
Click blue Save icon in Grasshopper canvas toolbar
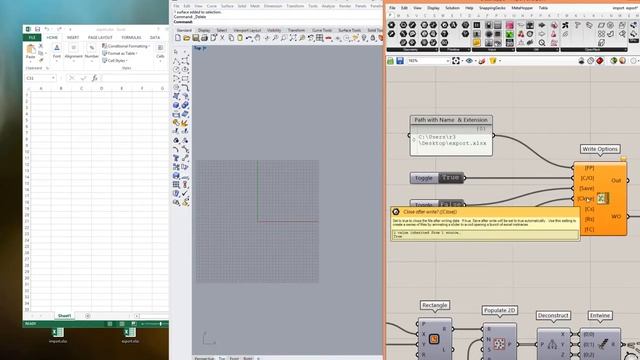click(400, 61)
